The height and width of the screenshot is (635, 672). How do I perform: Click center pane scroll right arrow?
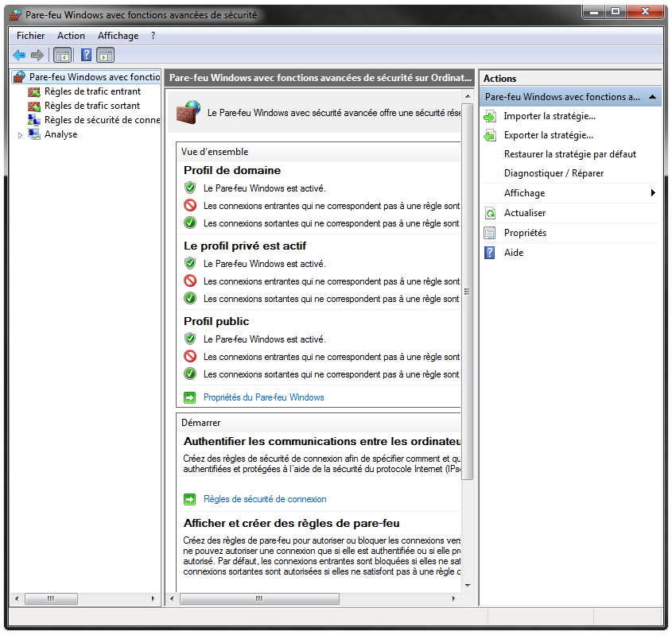click(453, 598)
